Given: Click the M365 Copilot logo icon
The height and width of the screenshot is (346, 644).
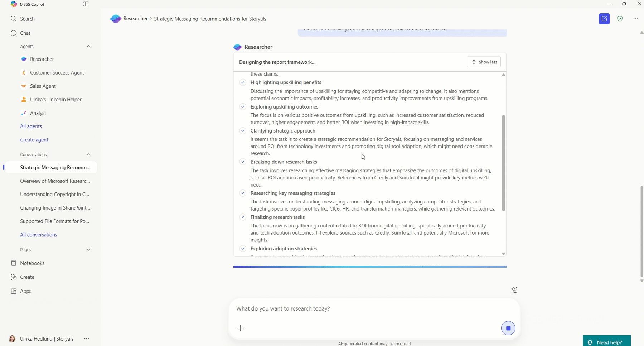Looking at the screenshot, I should 14,4.
